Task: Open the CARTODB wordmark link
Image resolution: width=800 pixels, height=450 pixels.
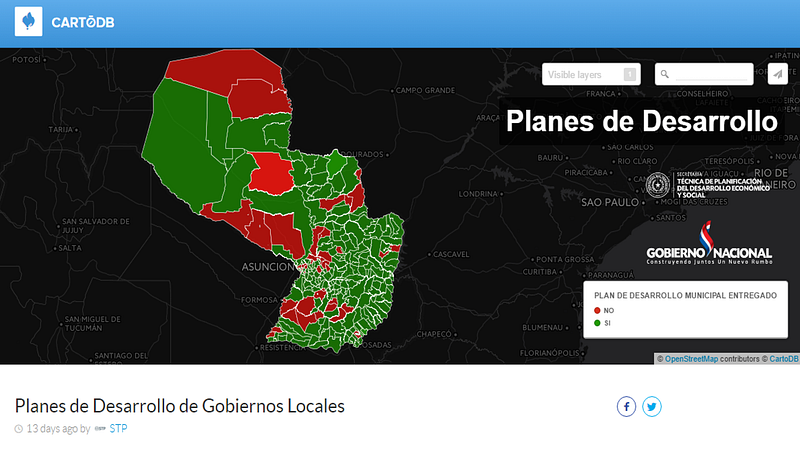Action: pyautogui.click(x=83, y=22)
